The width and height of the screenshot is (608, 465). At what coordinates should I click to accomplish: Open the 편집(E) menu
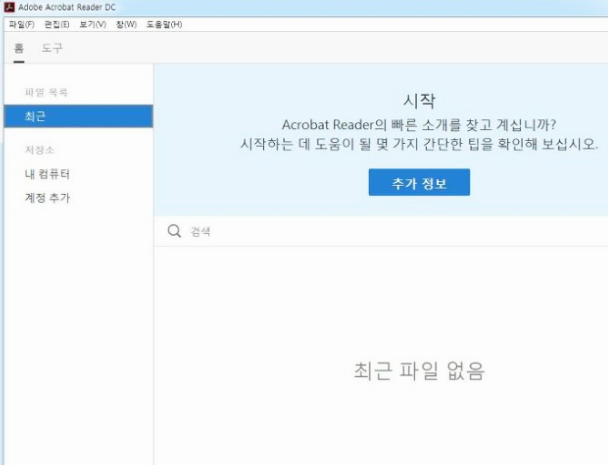[57, 24]
